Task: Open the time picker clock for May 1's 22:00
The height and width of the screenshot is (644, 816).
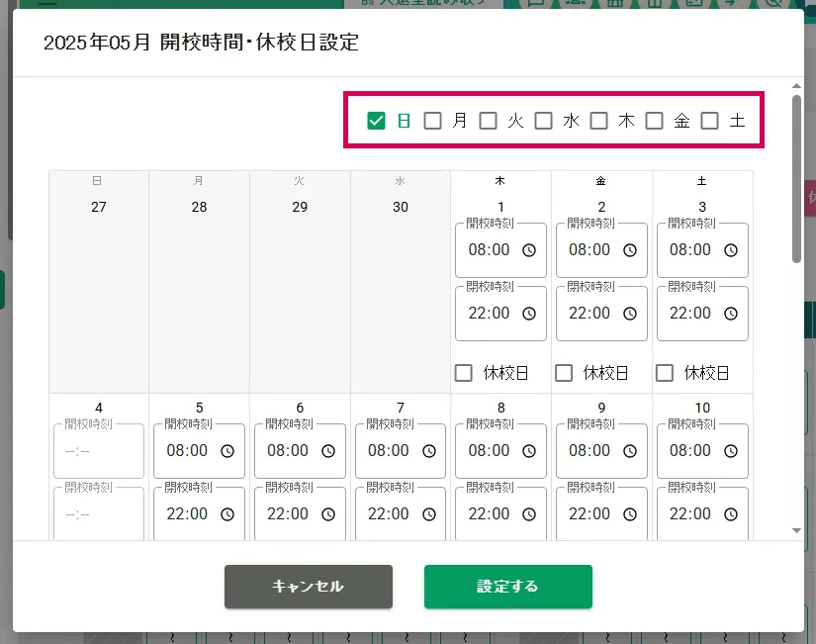Action: (529, 314)
